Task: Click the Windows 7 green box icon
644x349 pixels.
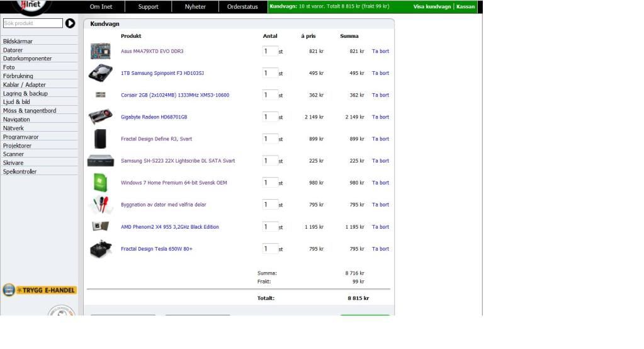Action: coord(100,183)
